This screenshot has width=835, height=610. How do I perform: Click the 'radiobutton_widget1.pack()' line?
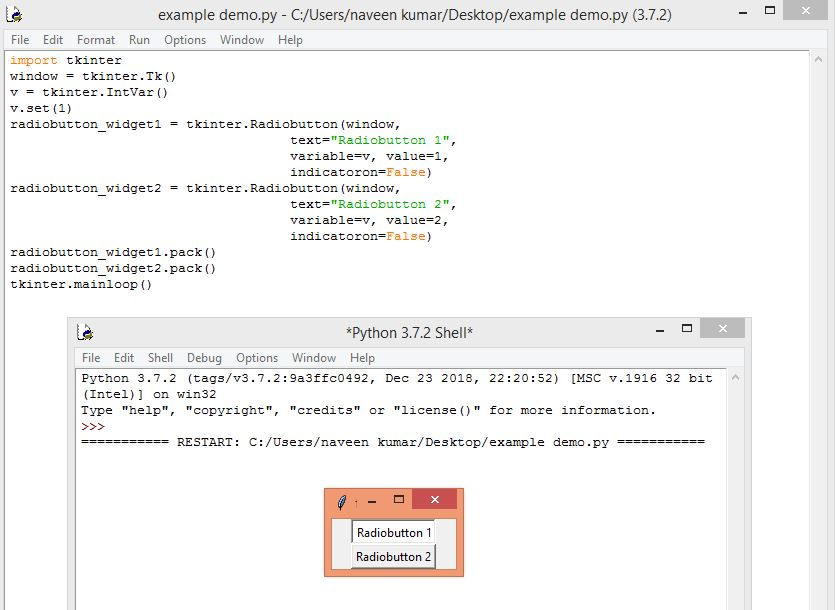[113, 252]
